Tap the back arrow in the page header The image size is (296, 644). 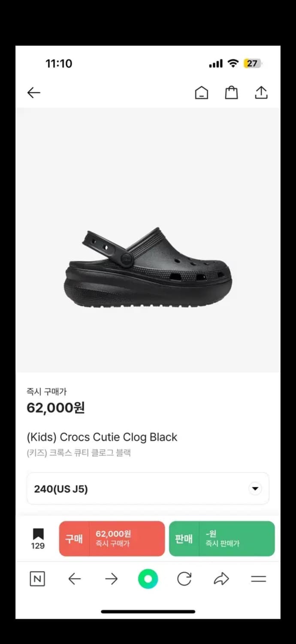33,93
